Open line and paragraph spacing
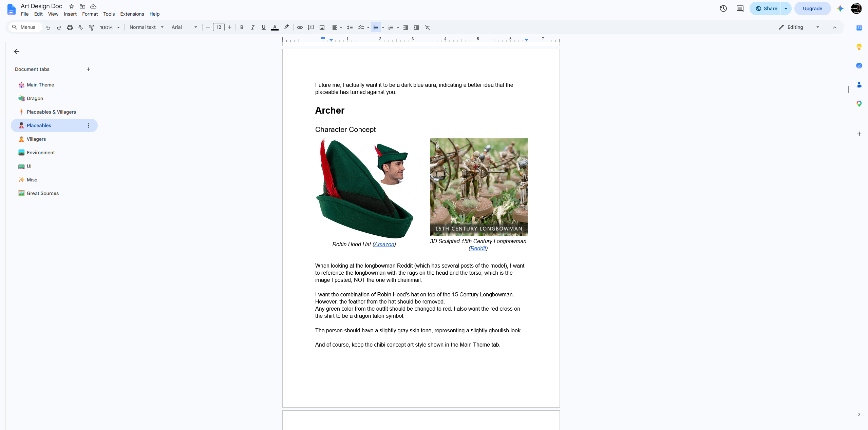 [x=350, y=27]
